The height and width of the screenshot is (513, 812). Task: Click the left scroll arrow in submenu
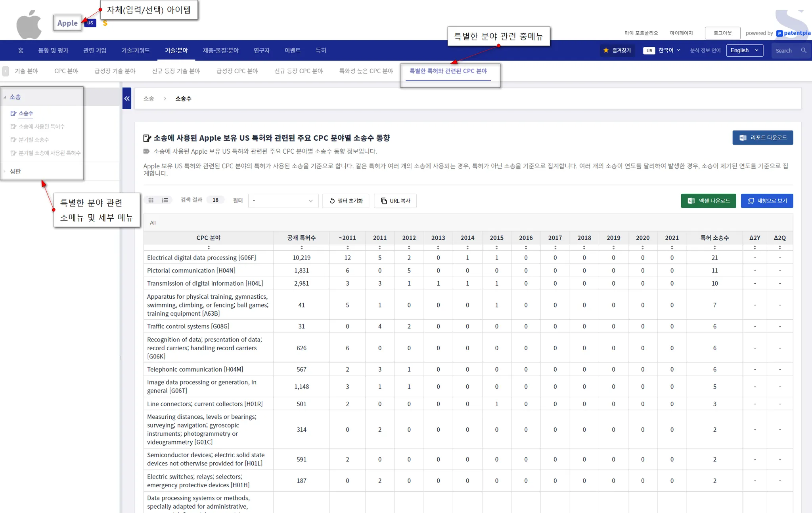pos(6,71)
